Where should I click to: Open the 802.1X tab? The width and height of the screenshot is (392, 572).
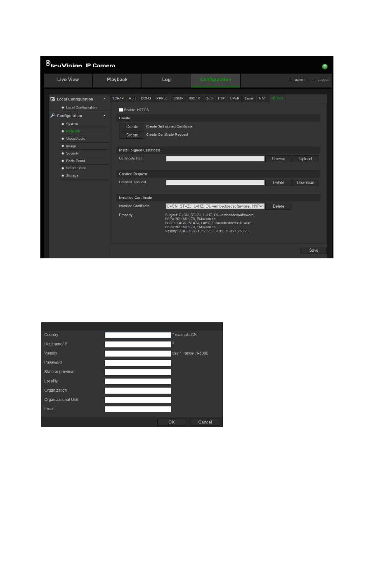[194, 98]
